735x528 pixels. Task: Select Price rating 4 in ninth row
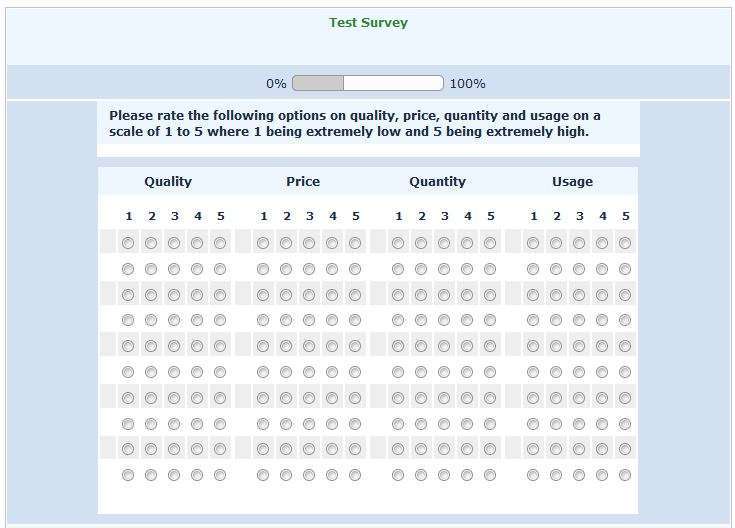click(332, 449)
